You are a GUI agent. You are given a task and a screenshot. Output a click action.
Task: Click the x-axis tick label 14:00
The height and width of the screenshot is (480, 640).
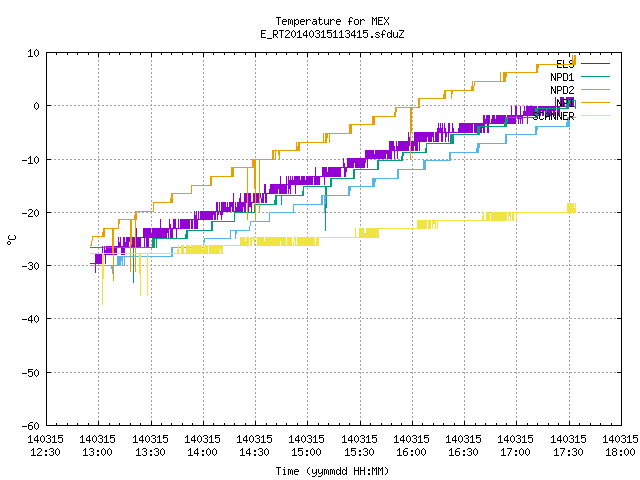[x=202, y=452]
